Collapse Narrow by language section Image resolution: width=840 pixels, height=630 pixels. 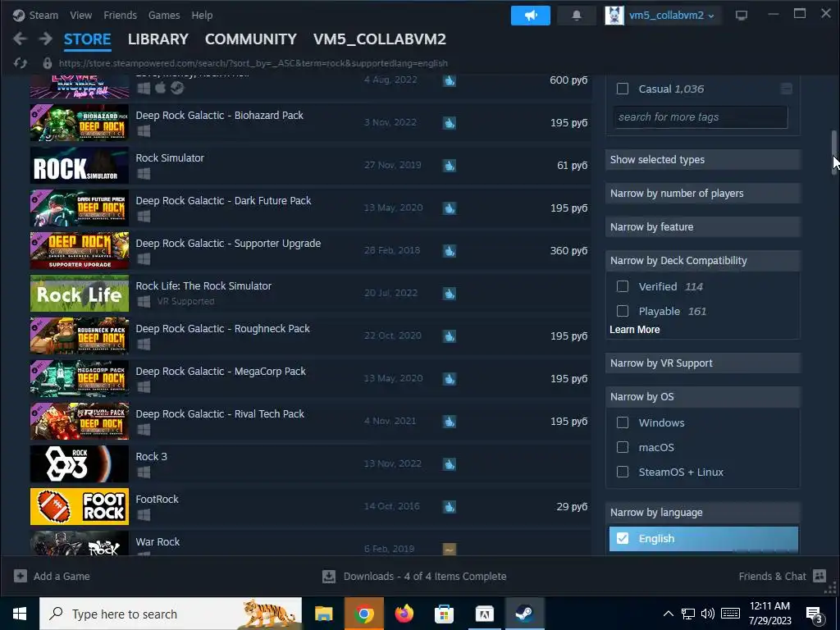click(x=703, y=513)
